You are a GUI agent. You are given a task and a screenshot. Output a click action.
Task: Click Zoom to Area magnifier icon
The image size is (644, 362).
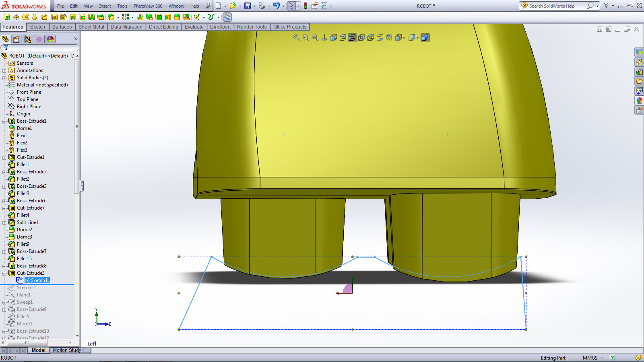tap(306, 37)
